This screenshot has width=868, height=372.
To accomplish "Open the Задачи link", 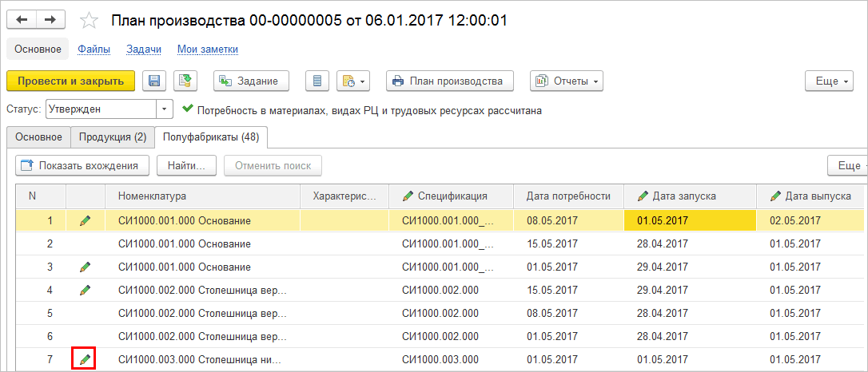I will [144, 49].
